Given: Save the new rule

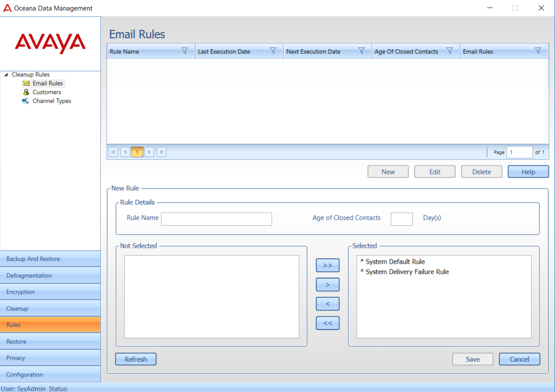Looking at the screenshot, I should click(x=473, y=359).
